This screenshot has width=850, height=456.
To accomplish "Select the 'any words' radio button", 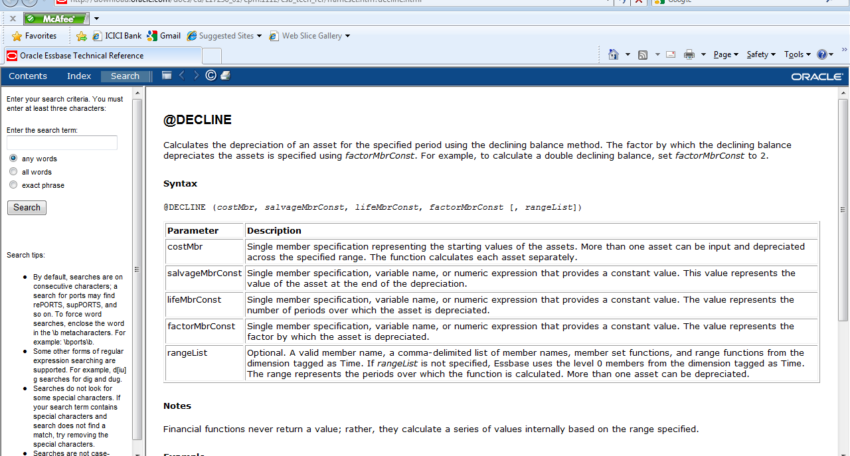I will click(x=13, y=158).
